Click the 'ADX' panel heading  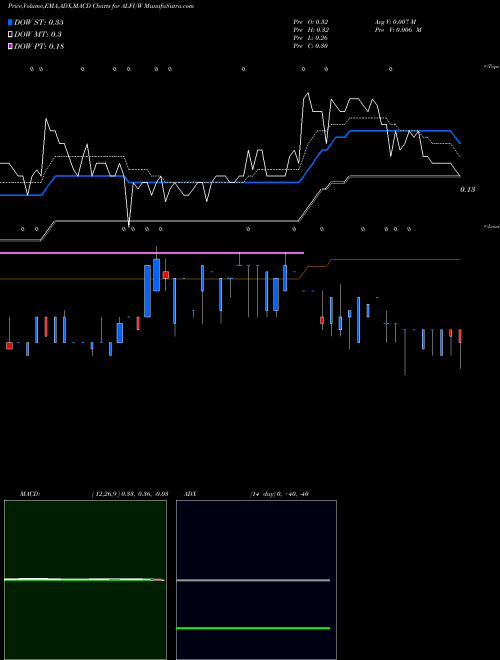click(190, 494)
